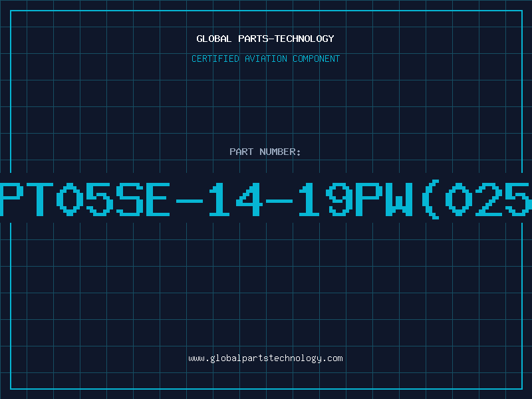Click the part number PT05SE-14-19PW(025
The height and width of the screenshot is (399, 532).
[266, 199]
